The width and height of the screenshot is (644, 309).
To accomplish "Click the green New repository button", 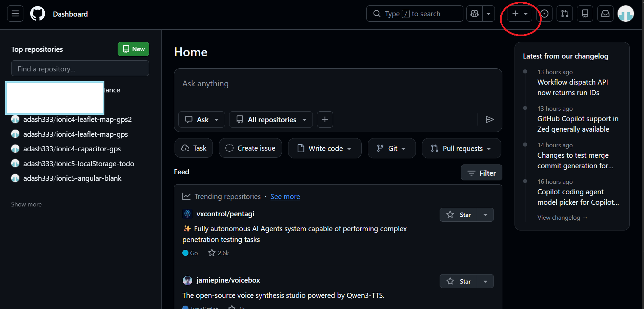I will point(133,49).
